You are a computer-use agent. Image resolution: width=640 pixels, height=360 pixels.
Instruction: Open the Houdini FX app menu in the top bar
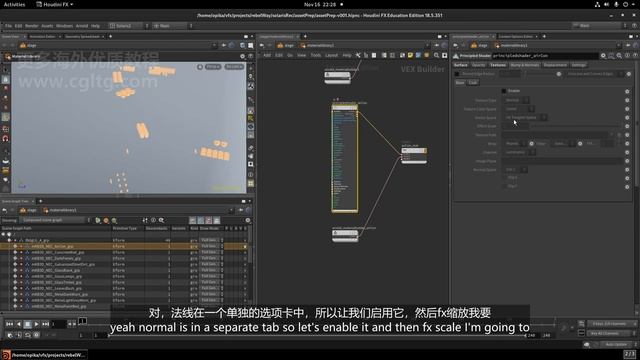[54, 4]
